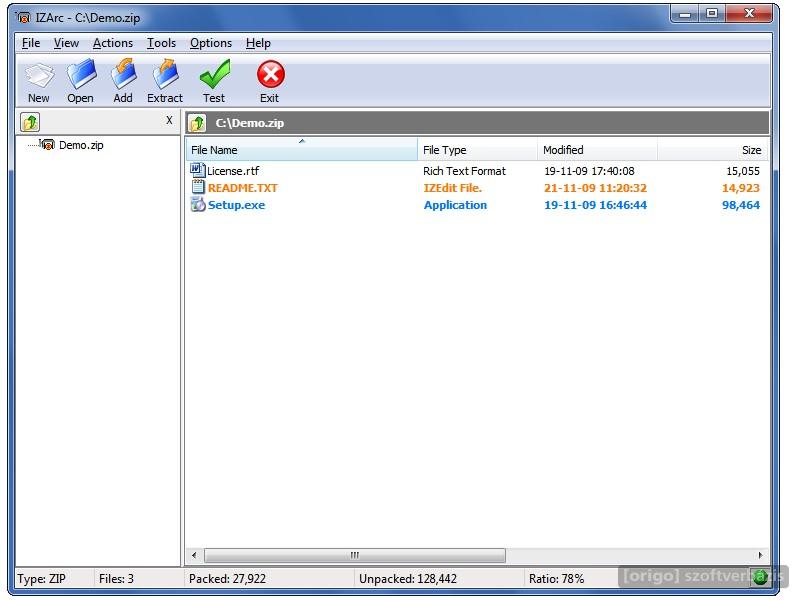The height and width of the screenshot is (600, 800).
Task: Open the Help menu
Action: pyautogui.click(x=258, y=43)
